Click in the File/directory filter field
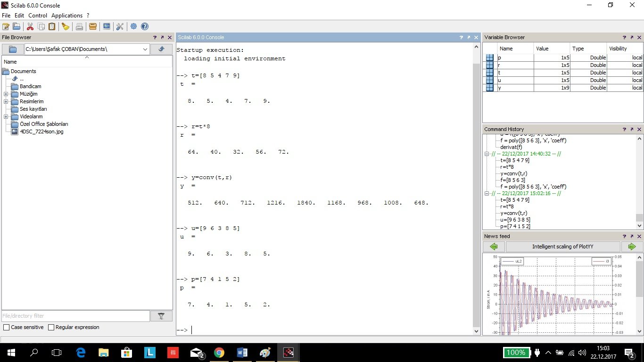Screen dimensions: 644x362 [75, 316]
